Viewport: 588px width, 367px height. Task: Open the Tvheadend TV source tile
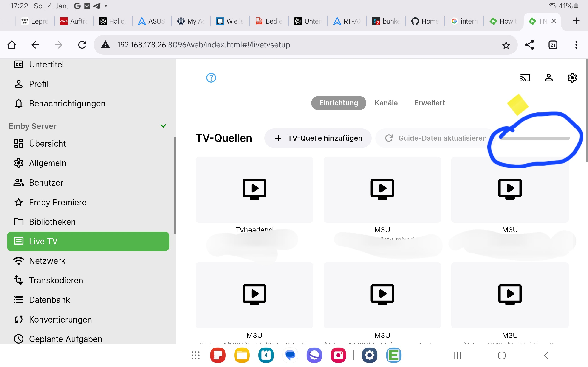[x=254, y=190]
